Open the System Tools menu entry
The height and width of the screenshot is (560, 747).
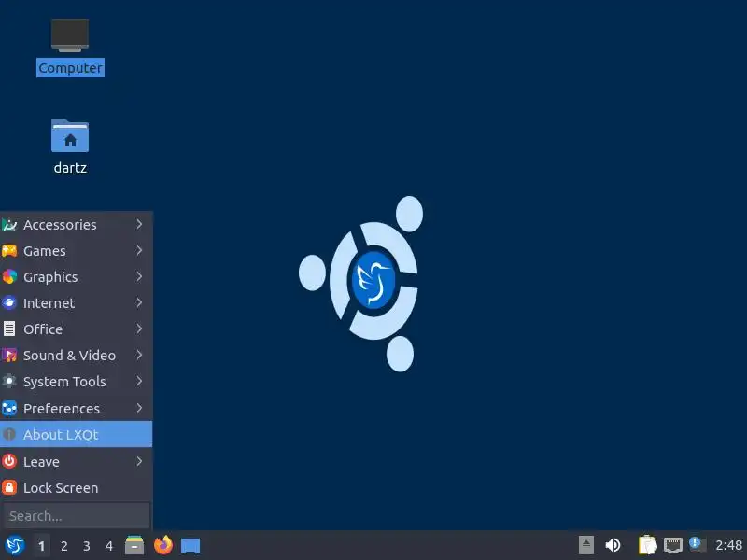pos(77,382)
